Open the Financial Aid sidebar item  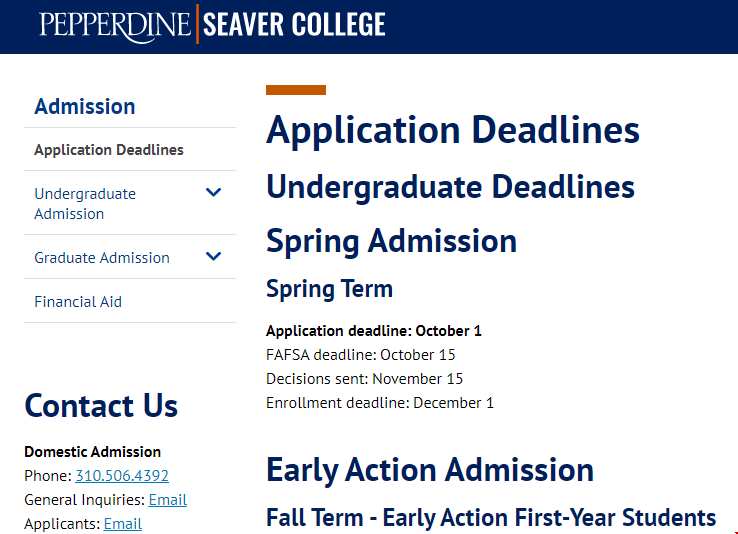78,302
